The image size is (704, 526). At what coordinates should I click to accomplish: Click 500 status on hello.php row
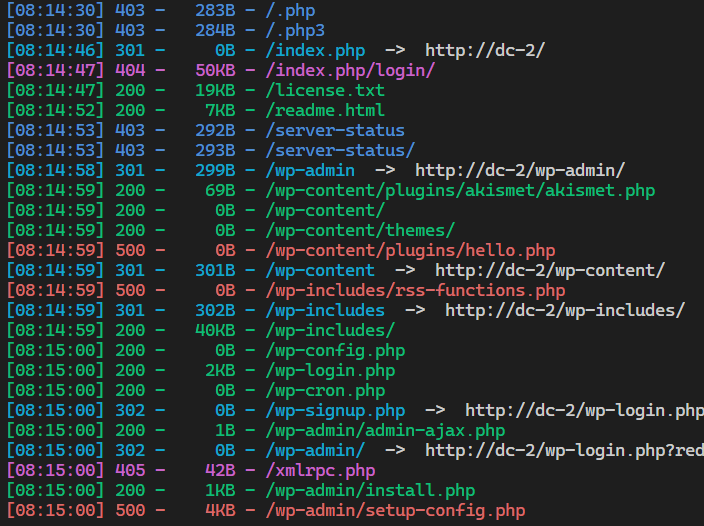pyautogui.click(x=130, y=250)
